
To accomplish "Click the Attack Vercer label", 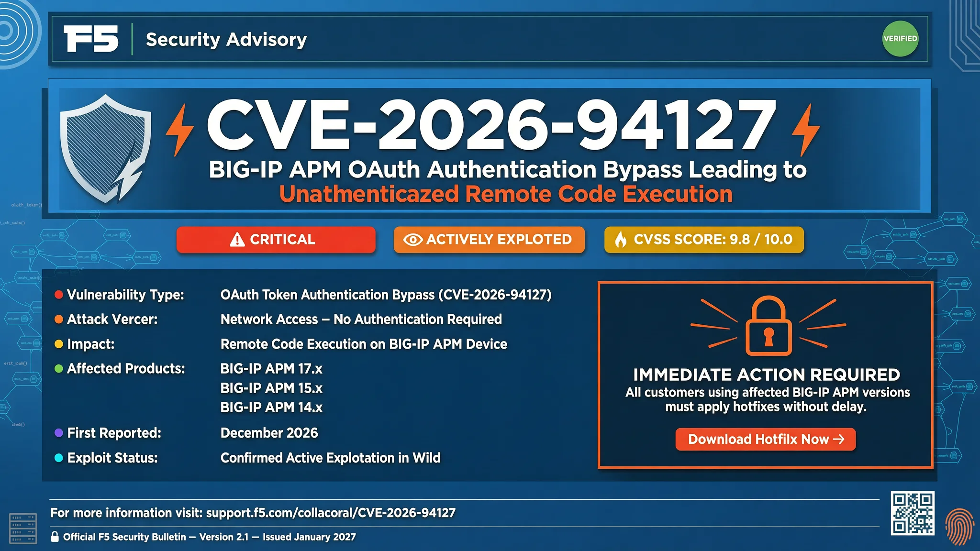I will pos(112,320).
